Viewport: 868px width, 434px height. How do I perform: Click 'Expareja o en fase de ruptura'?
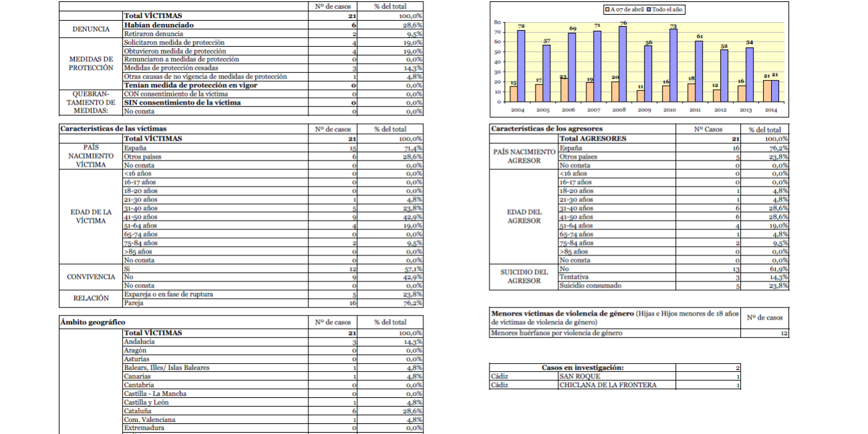pos(170,294)
